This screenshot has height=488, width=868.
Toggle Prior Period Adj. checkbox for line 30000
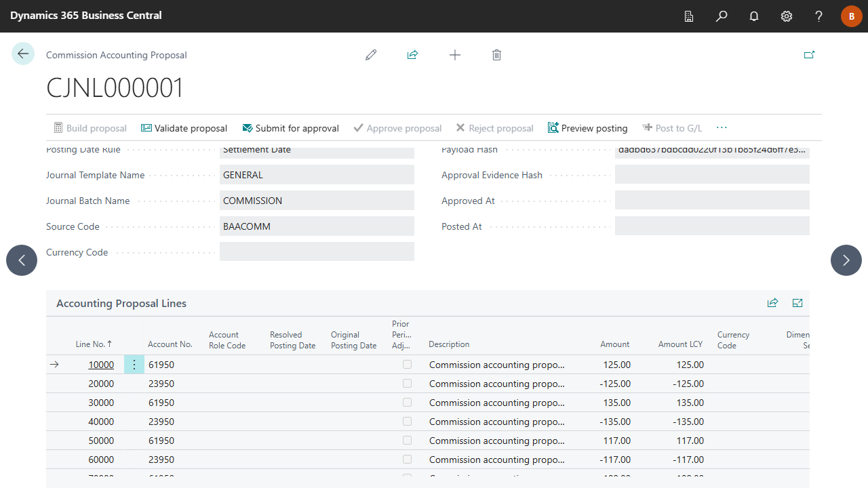pyautogui.click(x=407, y=403)
